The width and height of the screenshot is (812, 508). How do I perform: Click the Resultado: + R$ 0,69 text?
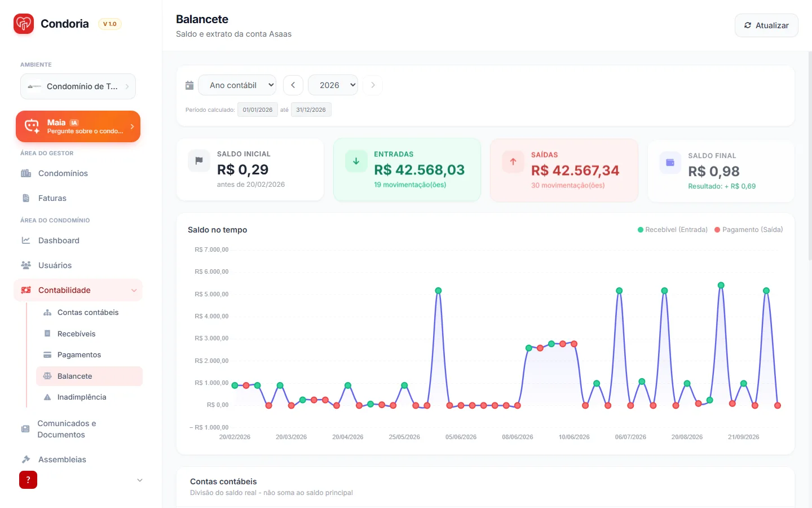coord(722,186)
